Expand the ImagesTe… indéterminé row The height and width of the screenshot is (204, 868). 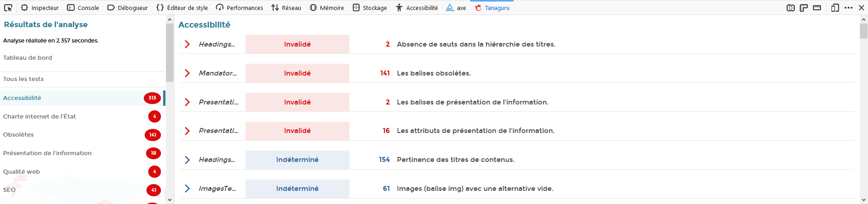(x=187, y=189)
